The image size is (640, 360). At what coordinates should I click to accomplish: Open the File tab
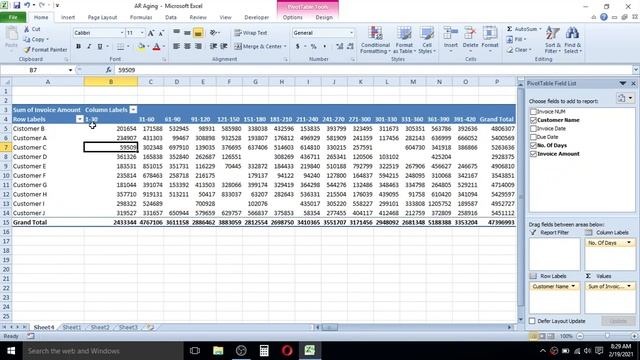click(x=13, y=18)
